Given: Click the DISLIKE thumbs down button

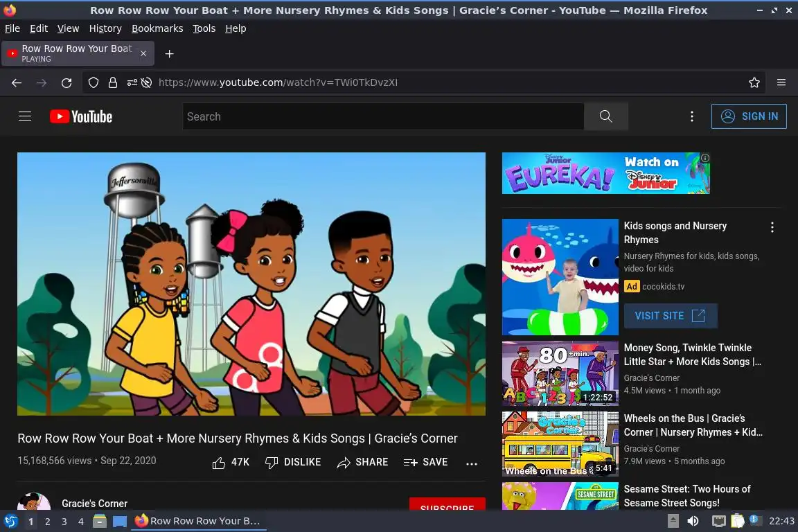Looking at the screenshot, I should pyautogui.click(x=293, y=462).
